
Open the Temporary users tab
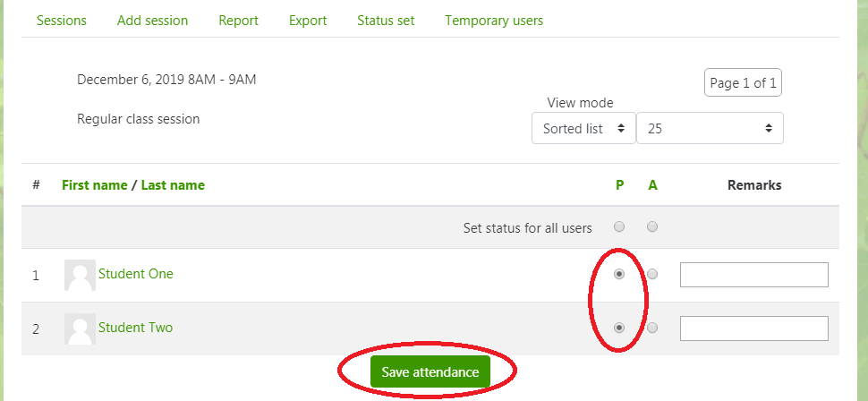point(494,21)
